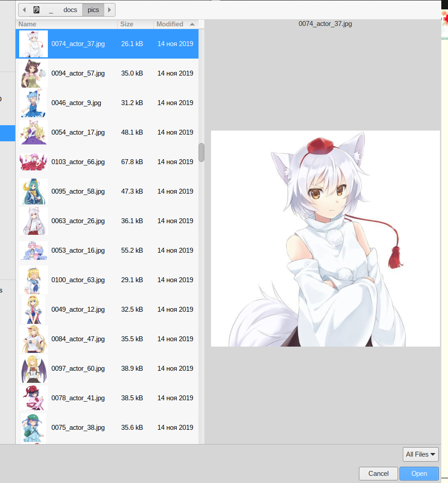Select thumbnail of 0074_actor_37.jpg

34,44
